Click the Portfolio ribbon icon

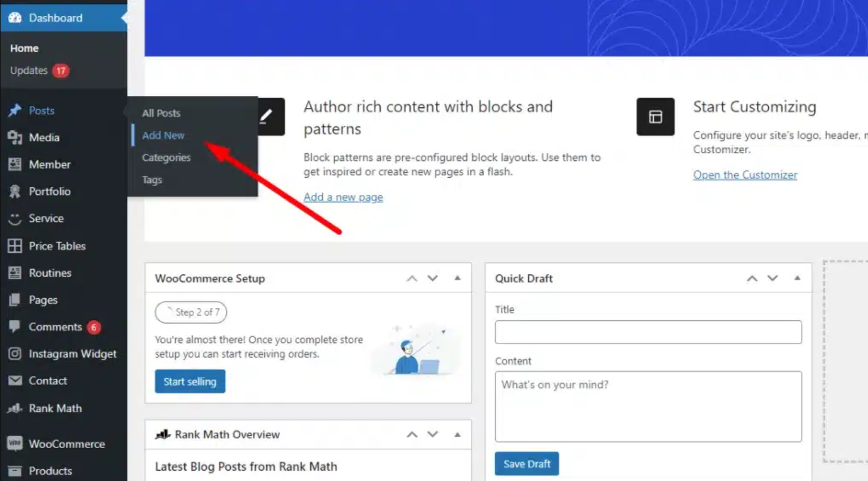point(15,191)
